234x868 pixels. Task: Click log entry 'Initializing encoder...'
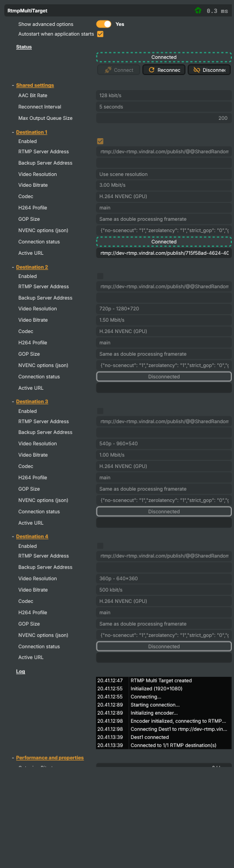[x=154, y=713]
